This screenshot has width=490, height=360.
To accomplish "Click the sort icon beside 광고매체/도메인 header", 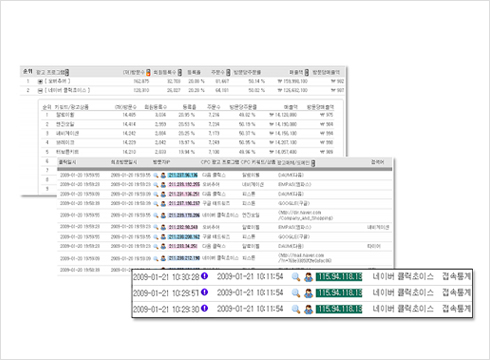I will point(313,163).
